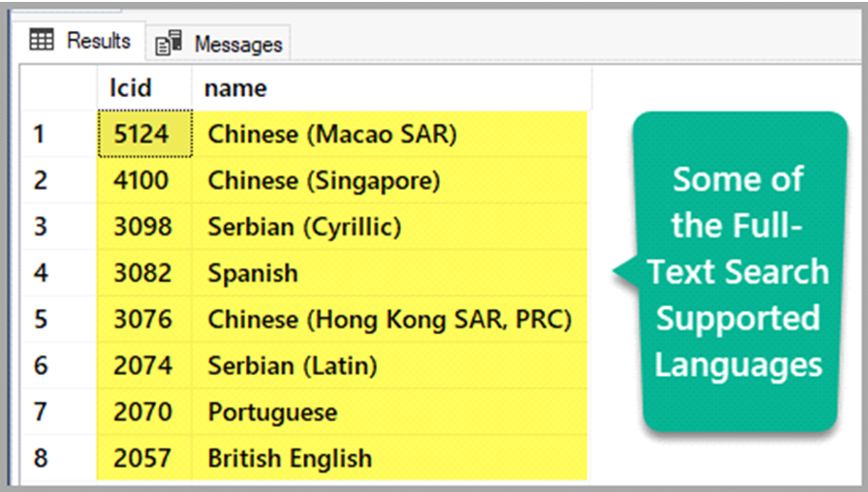Viewport: 868px width, 492px height.
Task: Click the cell with lcid 3082
Action: pyautogui.click(x=145, y=273)
